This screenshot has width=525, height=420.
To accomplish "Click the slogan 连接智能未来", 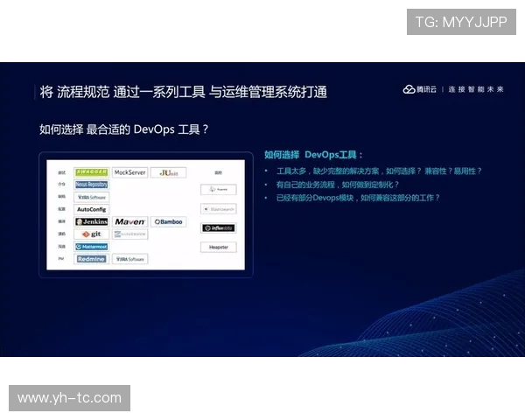I will coord(476,89).
